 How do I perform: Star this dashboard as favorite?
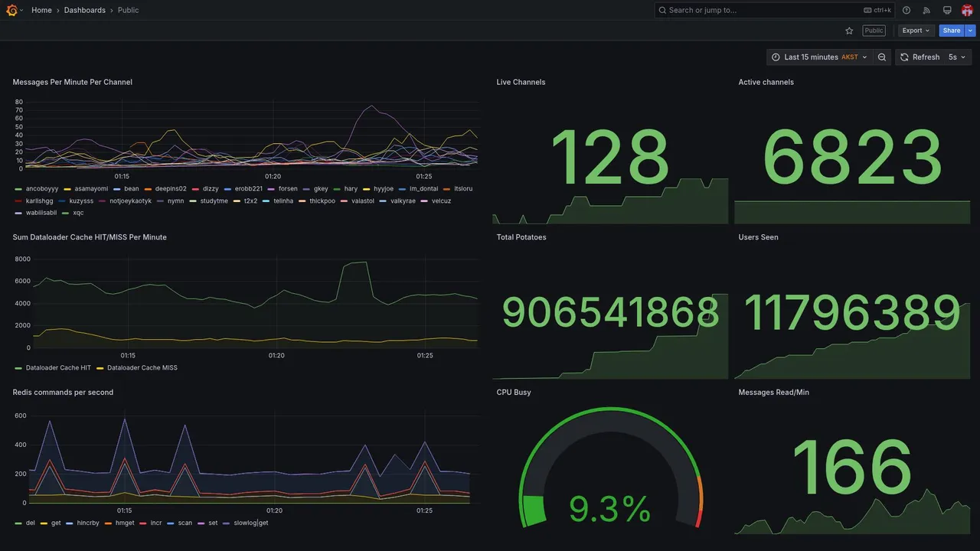[849, 31]
